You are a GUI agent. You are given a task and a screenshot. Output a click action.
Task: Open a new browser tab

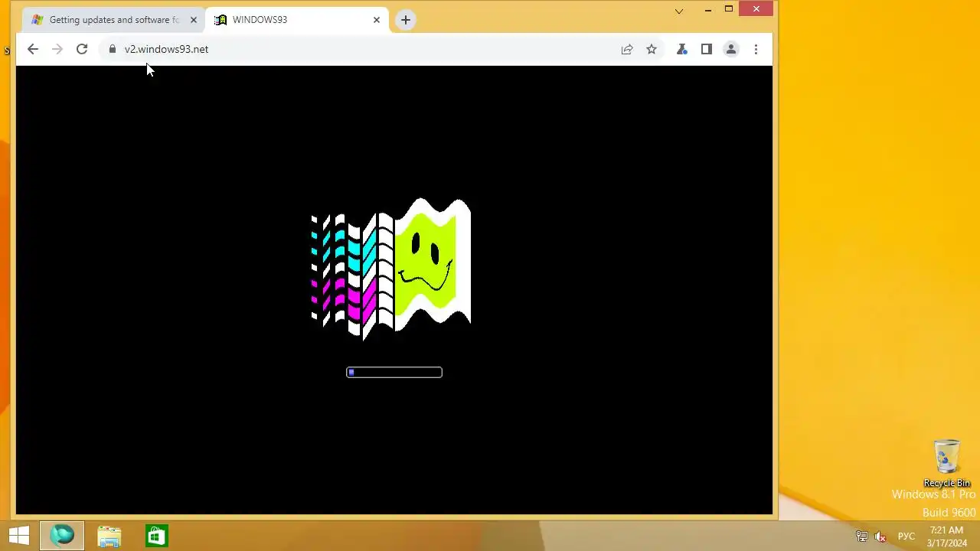click(406, 20)
